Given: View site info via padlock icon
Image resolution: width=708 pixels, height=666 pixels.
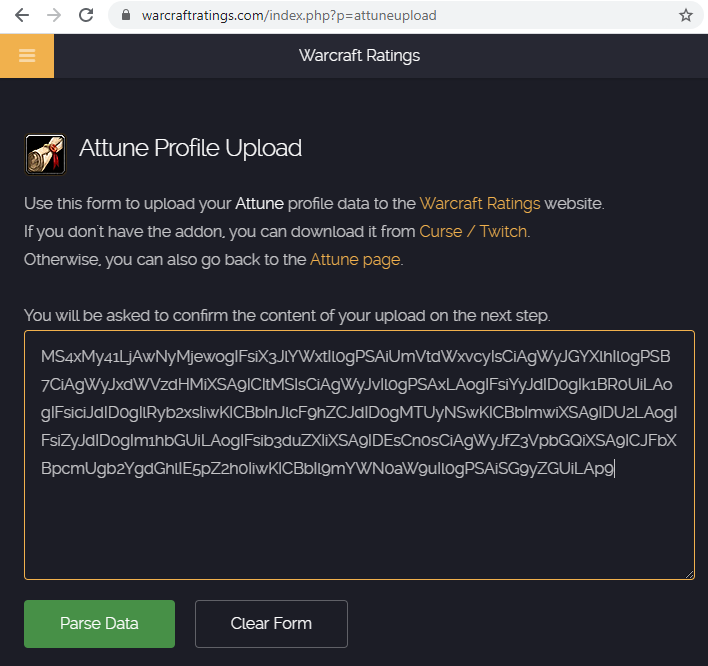Looking at the screenshot, I should 126,16.
